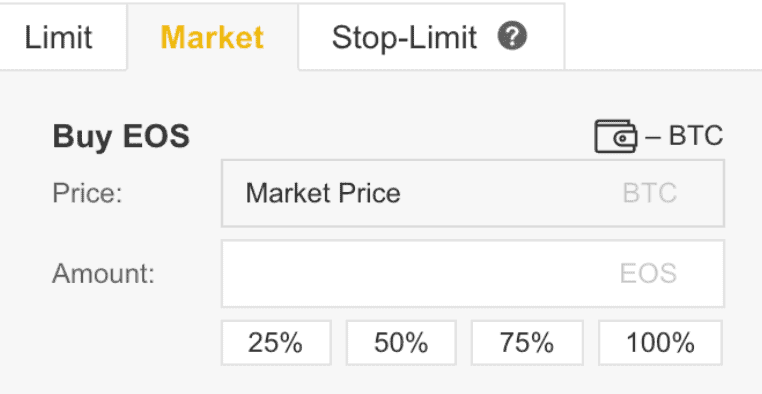
Task: Click the Price: label
Action: pos(87,193)
